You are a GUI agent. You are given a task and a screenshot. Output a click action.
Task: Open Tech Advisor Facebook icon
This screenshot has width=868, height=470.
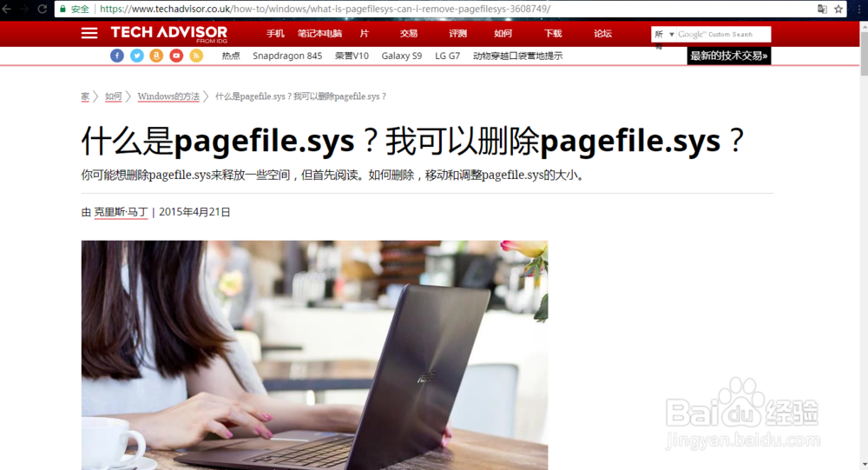point(117,56)
